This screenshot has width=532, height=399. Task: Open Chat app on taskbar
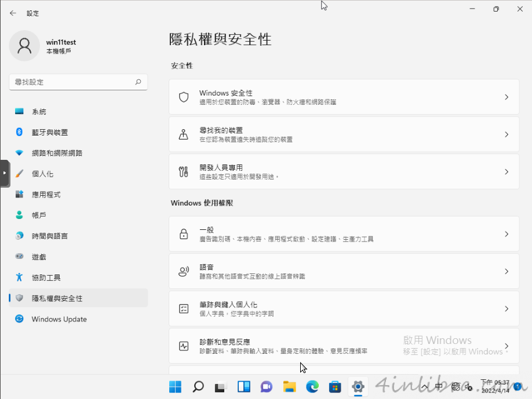click(267, 386)
